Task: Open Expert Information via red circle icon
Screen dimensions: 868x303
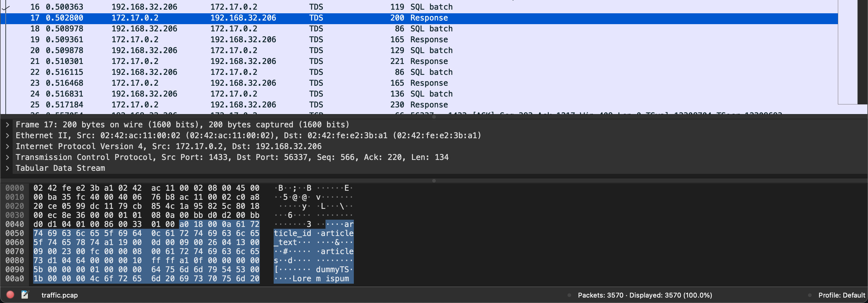Action: pos(10,295)
